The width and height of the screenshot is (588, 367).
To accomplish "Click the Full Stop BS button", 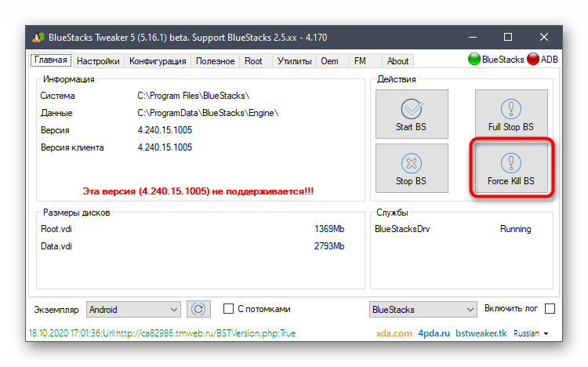I will tap(511, 114).
